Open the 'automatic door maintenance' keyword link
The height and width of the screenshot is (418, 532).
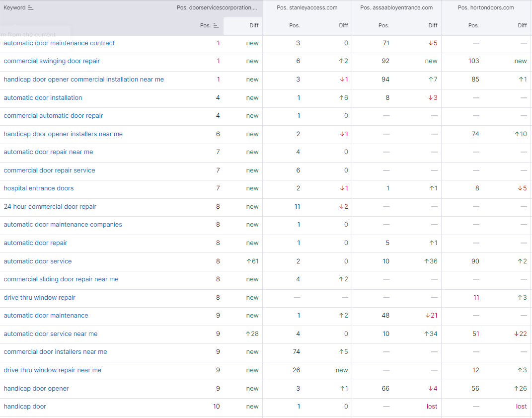46,316
